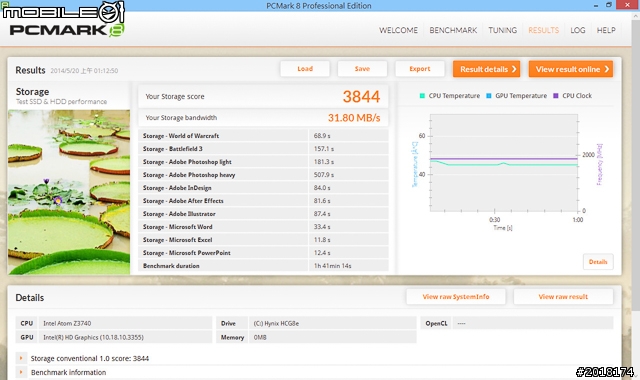Click the PCMark 8 logo
640x380 pixels.
coord(67,30)
